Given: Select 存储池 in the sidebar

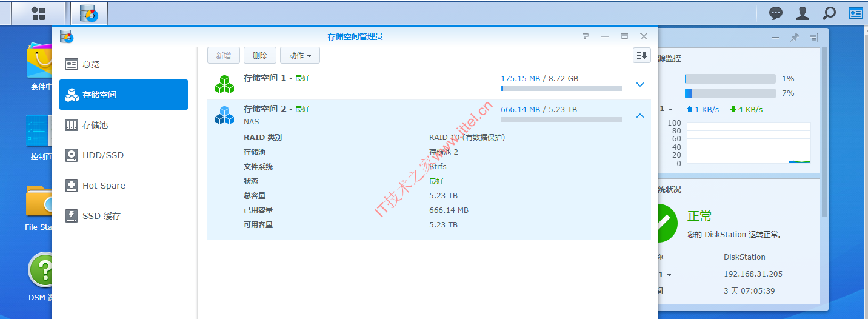Looking at the screenshot, I should (124, 125).
